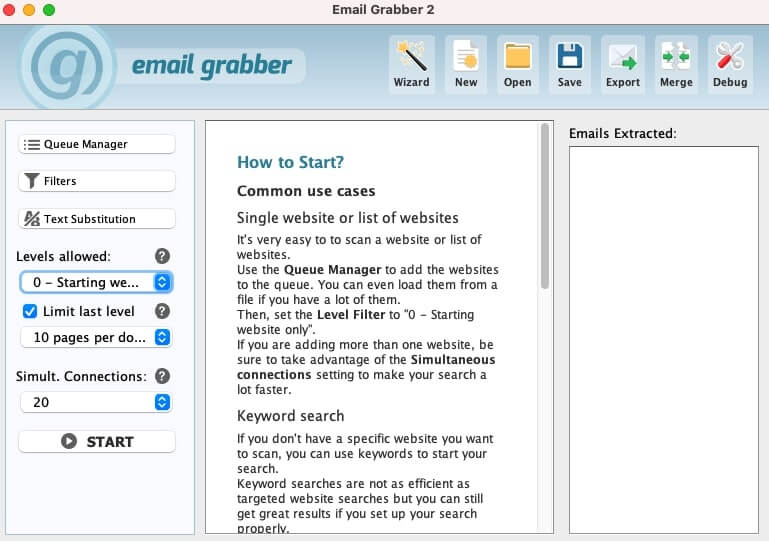
Task: Click the Levels allowed label
Action: coord(63,257)
